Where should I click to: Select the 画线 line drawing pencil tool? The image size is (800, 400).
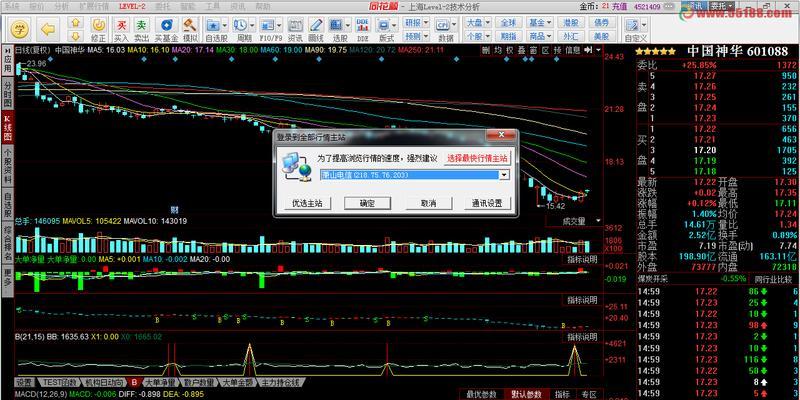[316, 24]
